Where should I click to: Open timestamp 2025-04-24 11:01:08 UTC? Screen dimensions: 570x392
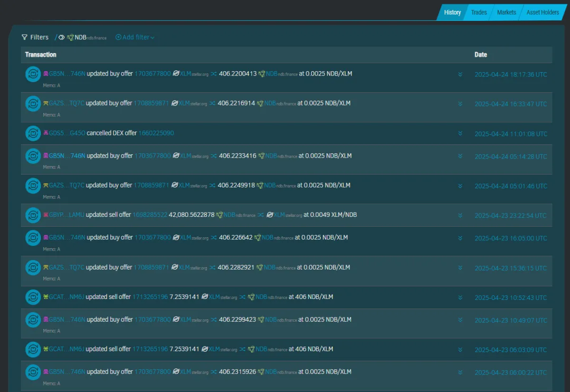point(511,134)
